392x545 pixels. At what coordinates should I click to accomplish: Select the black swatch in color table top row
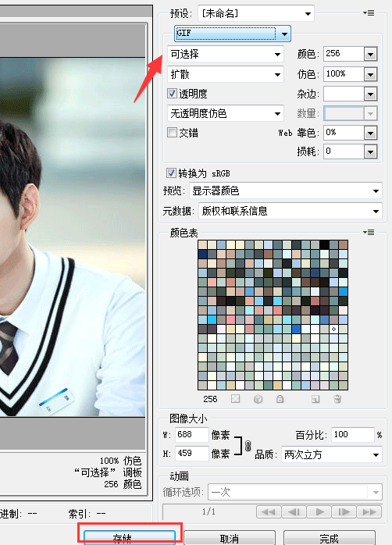[x=324, y=244]
